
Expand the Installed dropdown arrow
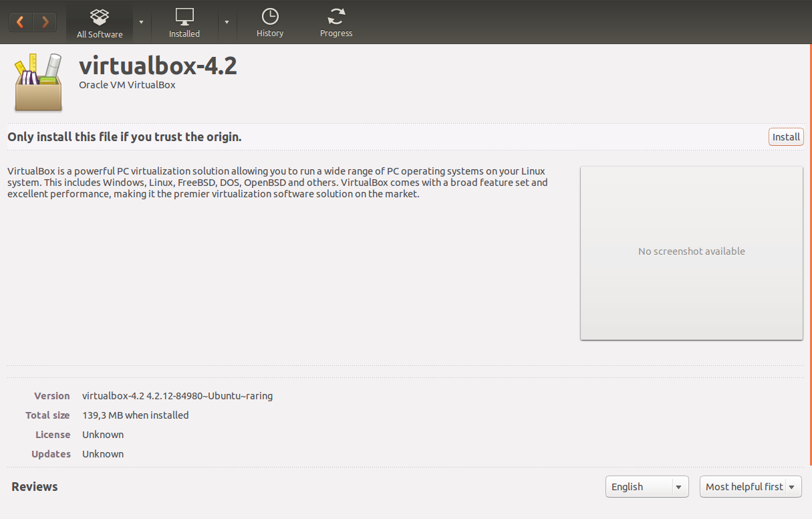[227, 22]
